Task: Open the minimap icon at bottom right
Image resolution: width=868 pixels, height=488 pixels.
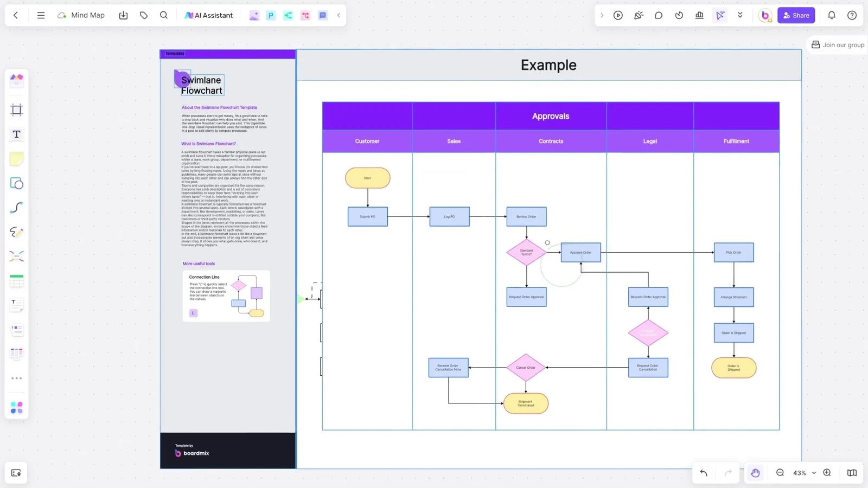Action: [x=852, y=473]
